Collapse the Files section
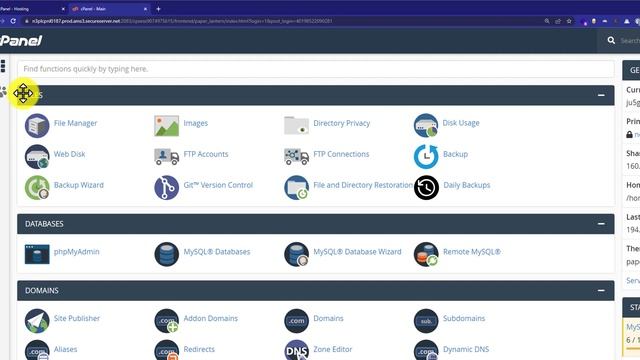640x360 pixels. pos(601,95)
